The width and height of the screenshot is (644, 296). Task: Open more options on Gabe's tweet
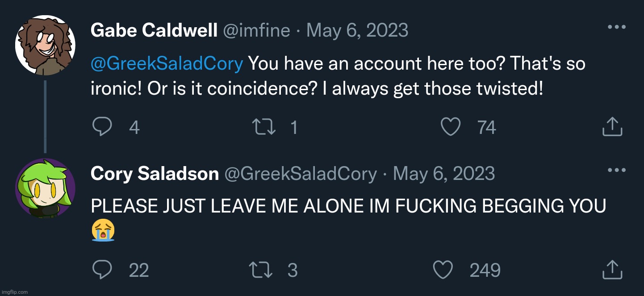tap(617, 27)
